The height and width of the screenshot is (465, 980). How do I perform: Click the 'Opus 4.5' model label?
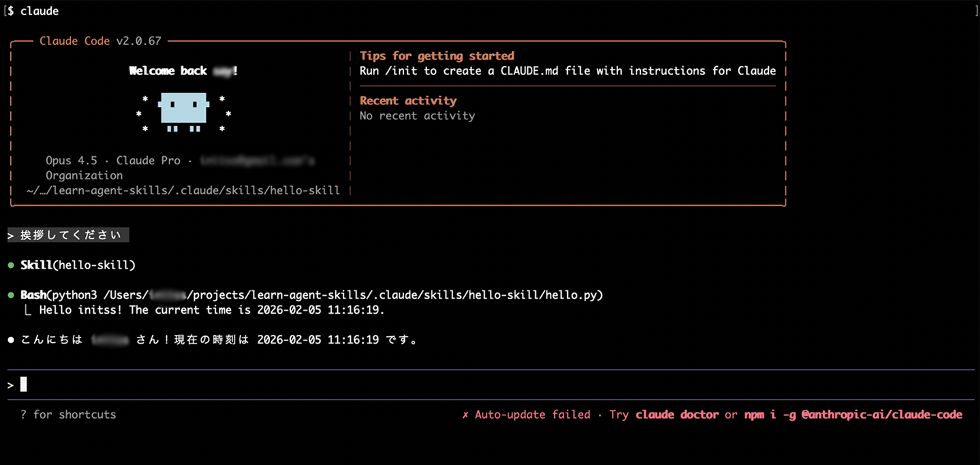pyautogui.click(x=72, y=160)
